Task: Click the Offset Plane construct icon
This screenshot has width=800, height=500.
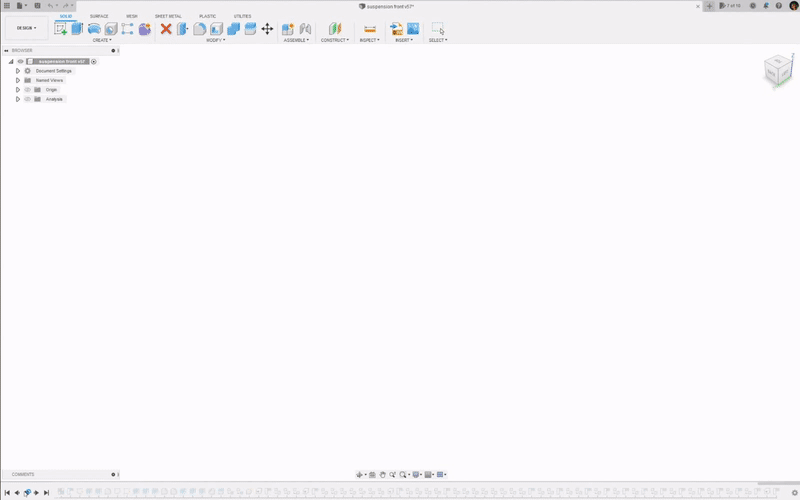Action: (335, 29)
